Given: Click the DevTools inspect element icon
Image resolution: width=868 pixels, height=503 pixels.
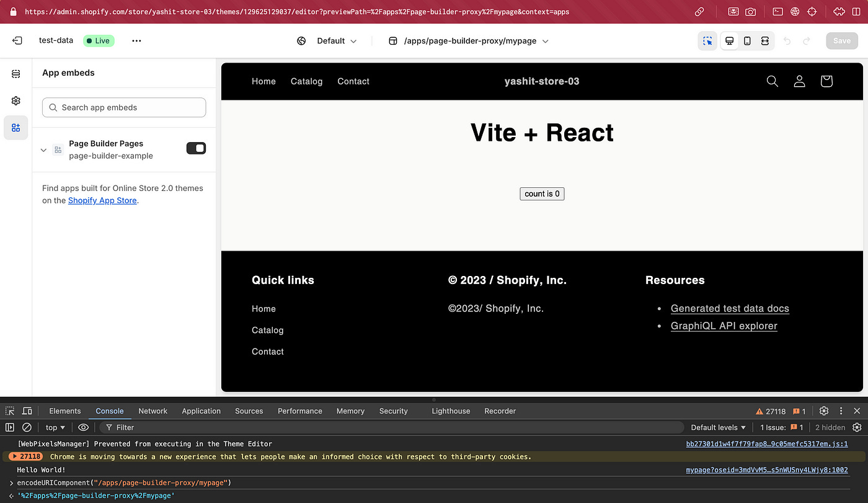Looking at the screenshot, I should [x=10, y=411].
